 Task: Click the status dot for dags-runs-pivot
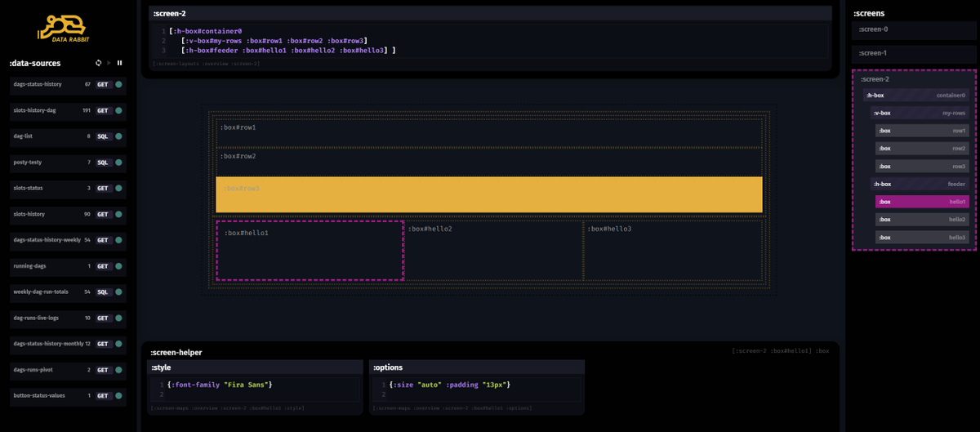coord(118,370)
